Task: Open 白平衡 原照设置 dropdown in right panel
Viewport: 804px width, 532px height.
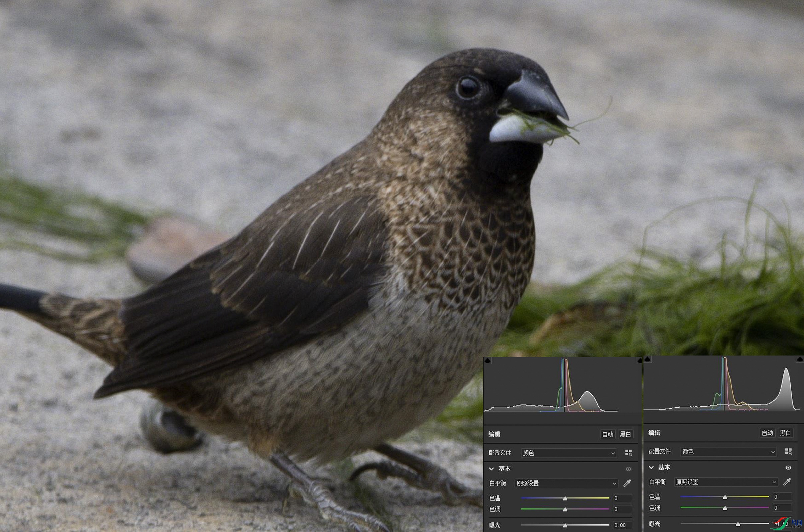Action: tap(726, 482)
